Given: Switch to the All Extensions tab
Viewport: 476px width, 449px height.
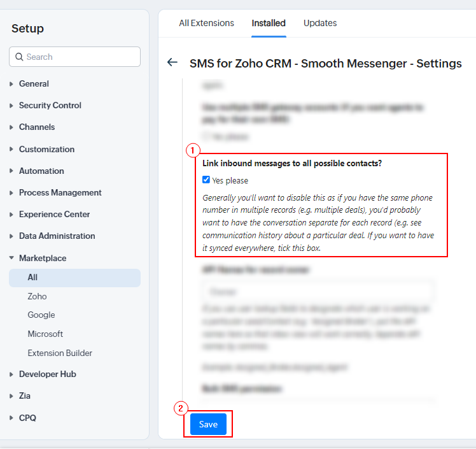Looking at the screenshot, I should point(206,23).
